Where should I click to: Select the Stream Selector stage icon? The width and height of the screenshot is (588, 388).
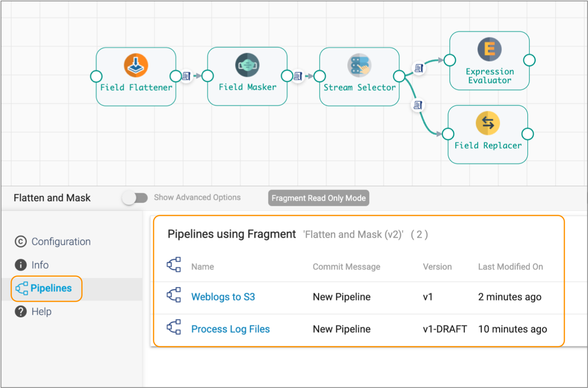[359, 65]
